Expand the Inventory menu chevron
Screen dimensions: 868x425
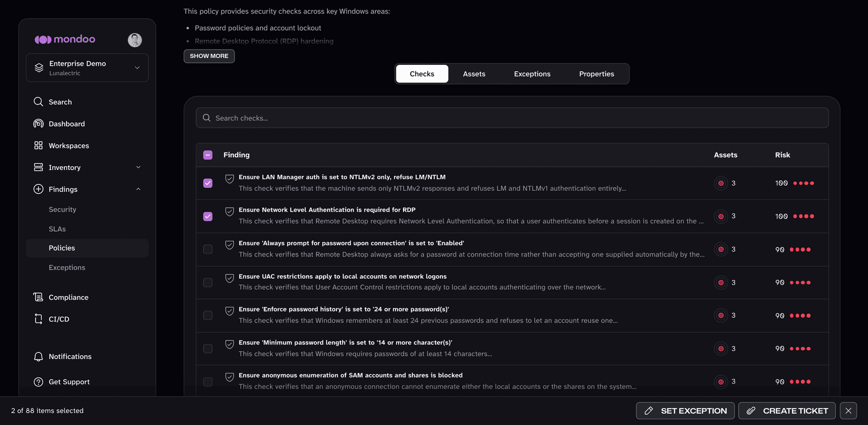coord(138,167)
